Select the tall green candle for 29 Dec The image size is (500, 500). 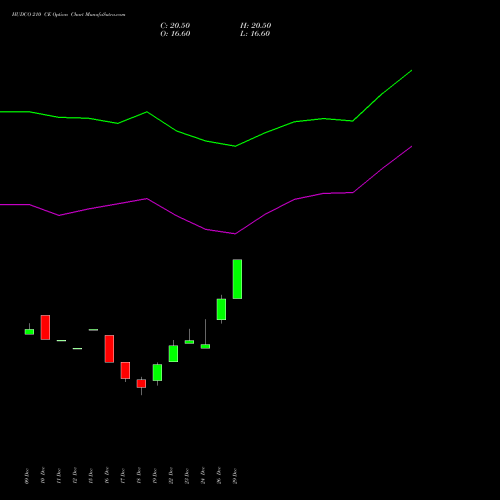(x=237, y=279)
